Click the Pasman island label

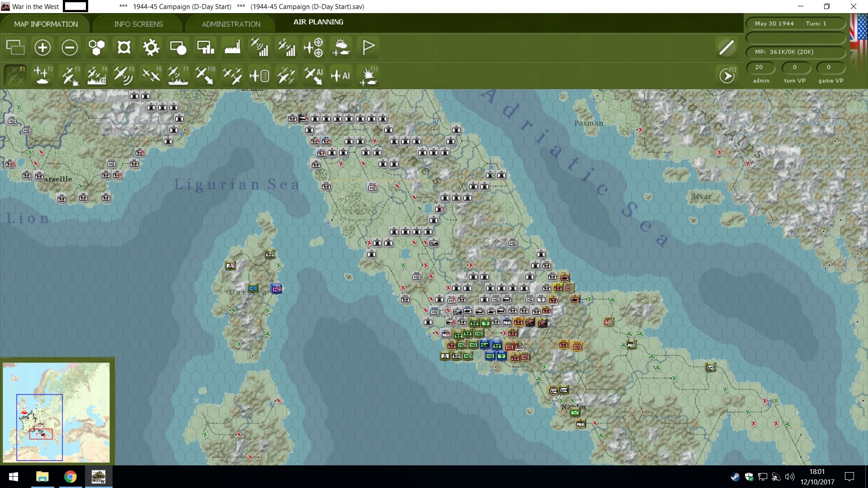tap(588, 123)
